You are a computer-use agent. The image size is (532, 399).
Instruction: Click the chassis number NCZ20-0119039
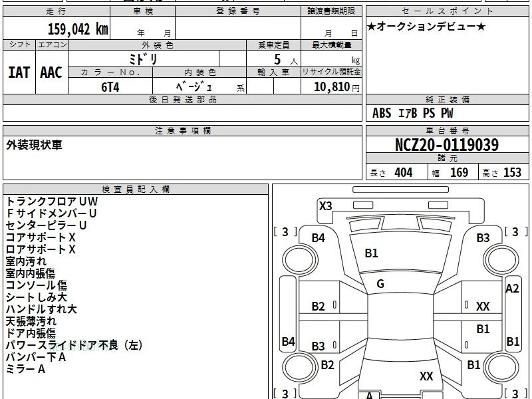[x=447, y=145]
